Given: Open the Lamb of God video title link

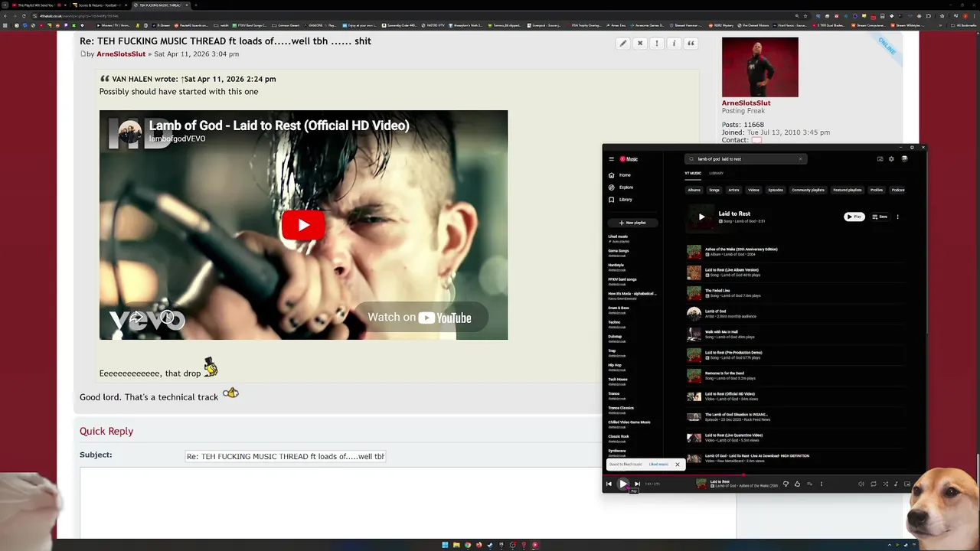Looking at the screenshot, I should 279,126.
